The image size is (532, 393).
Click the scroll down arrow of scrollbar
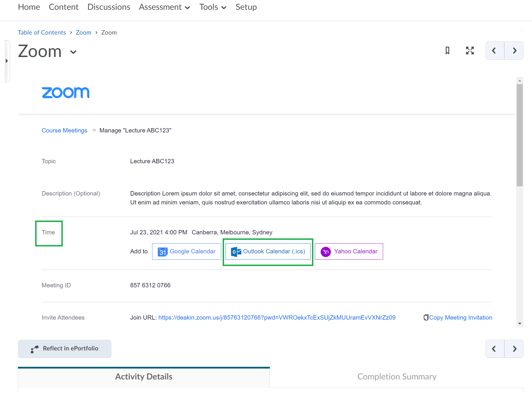pos(520,324)
